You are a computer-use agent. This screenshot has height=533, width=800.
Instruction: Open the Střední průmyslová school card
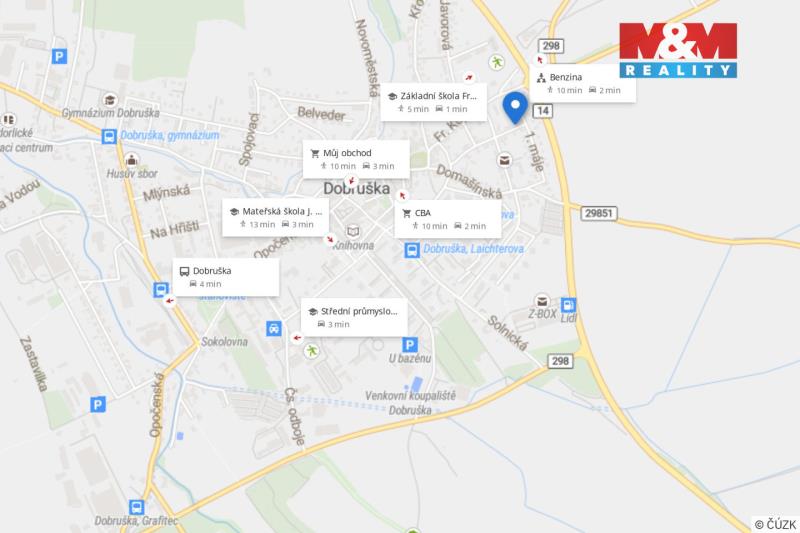(354, 317)
